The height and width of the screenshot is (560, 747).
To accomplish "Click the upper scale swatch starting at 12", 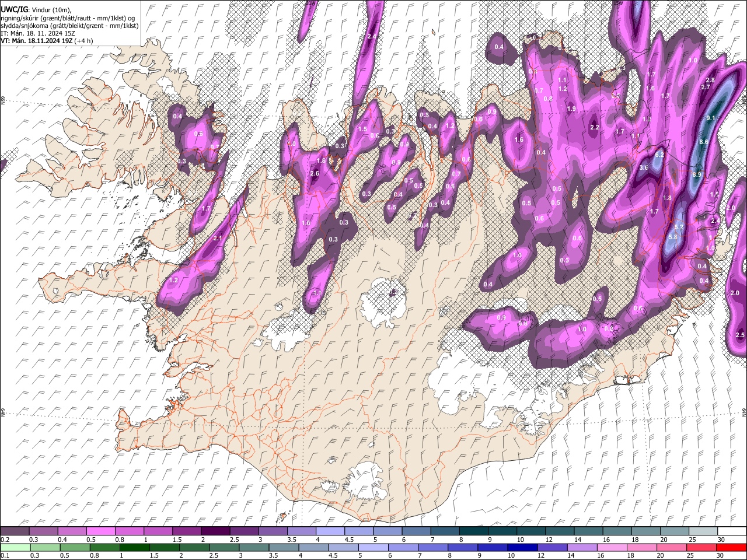I will click(x=560, y=531).
